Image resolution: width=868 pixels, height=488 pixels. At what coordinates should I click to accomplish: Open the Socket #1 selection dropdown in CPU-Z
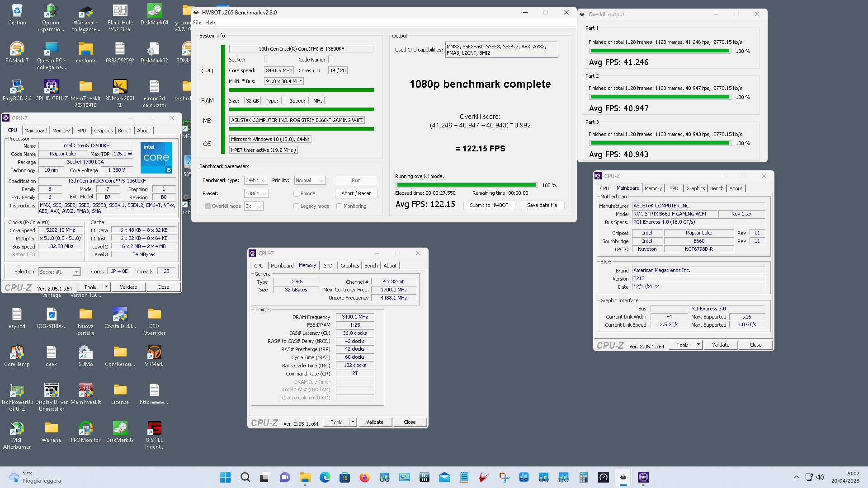pyautogui.click(x=59, y=272)
